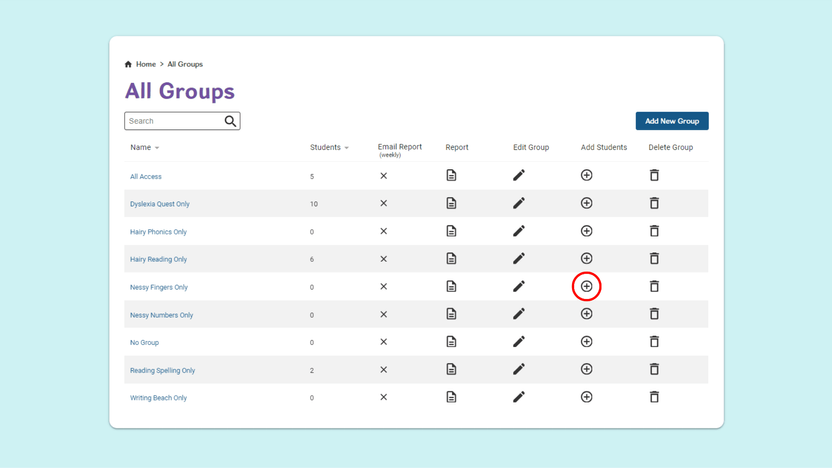Open report for Dyslexia Quest Only

click(451, 203)
